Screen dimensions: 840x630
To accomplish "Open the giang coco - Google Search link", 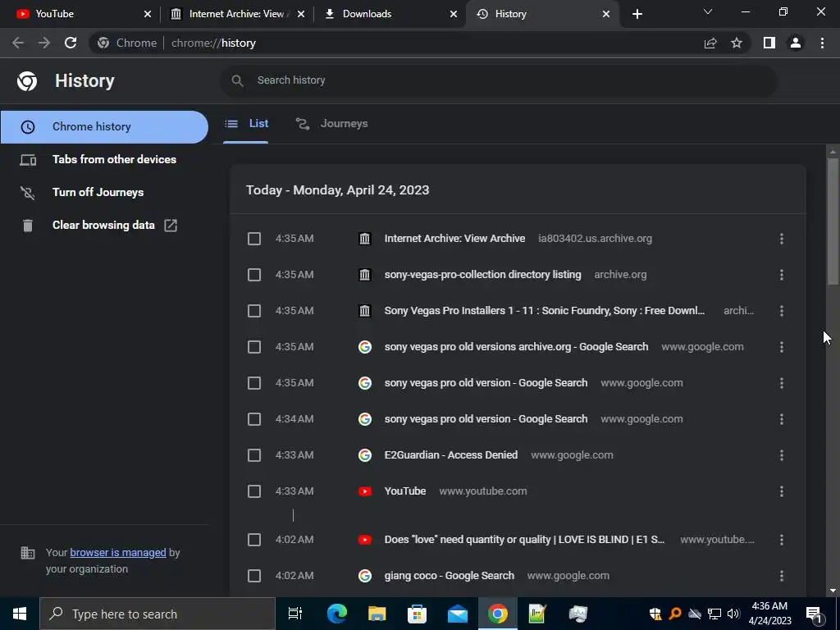I will [450, 576].
